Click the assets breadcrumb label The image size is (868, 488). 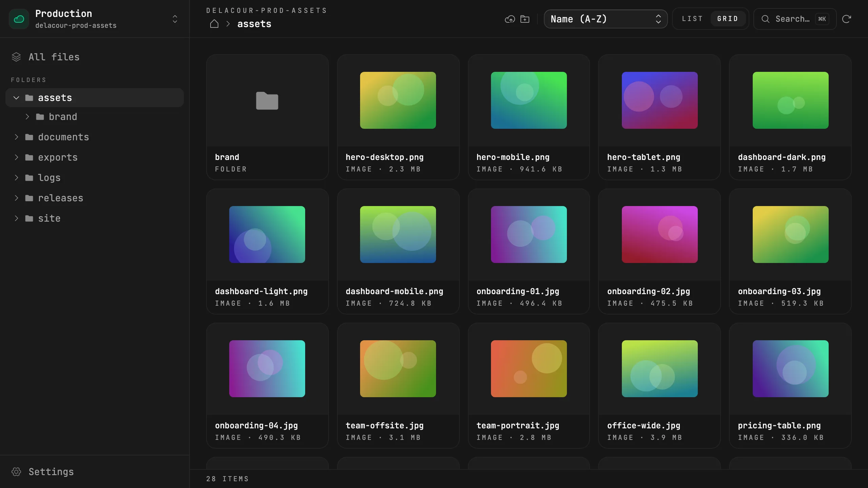tap(254, 24)
